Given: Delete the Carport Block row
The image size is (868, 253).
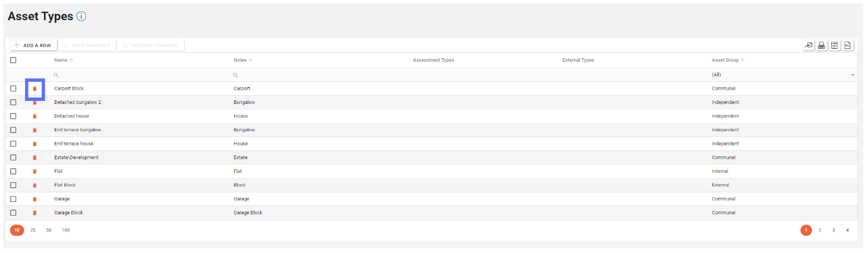Looking at the screenshot, I should pos(34,88).
